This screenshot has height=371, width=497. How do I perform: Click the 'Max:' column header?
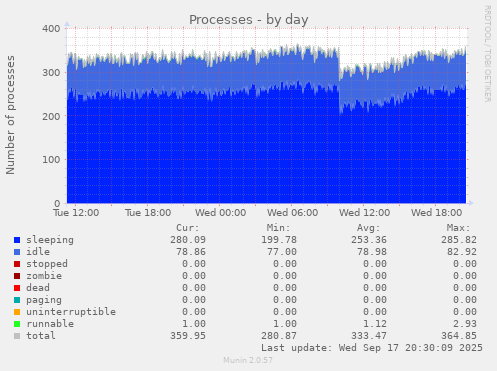coord(458,228)
